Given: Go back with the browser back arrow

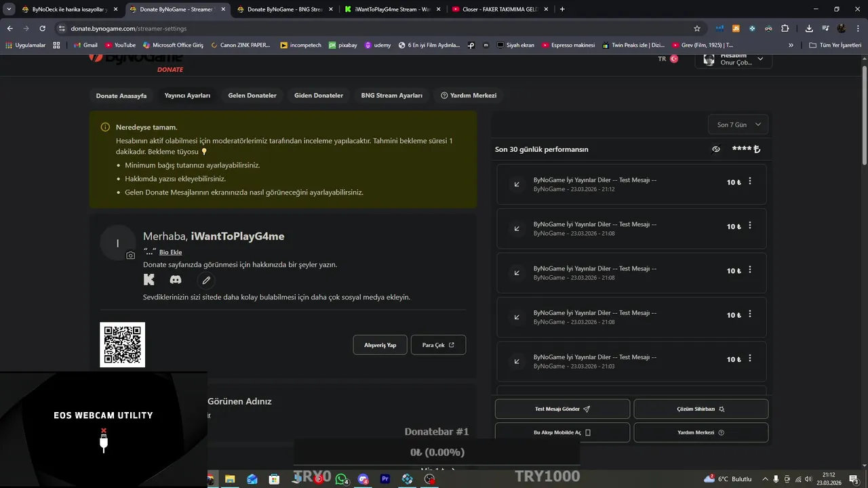Looking at the screenshot, I should coord(9,28).
